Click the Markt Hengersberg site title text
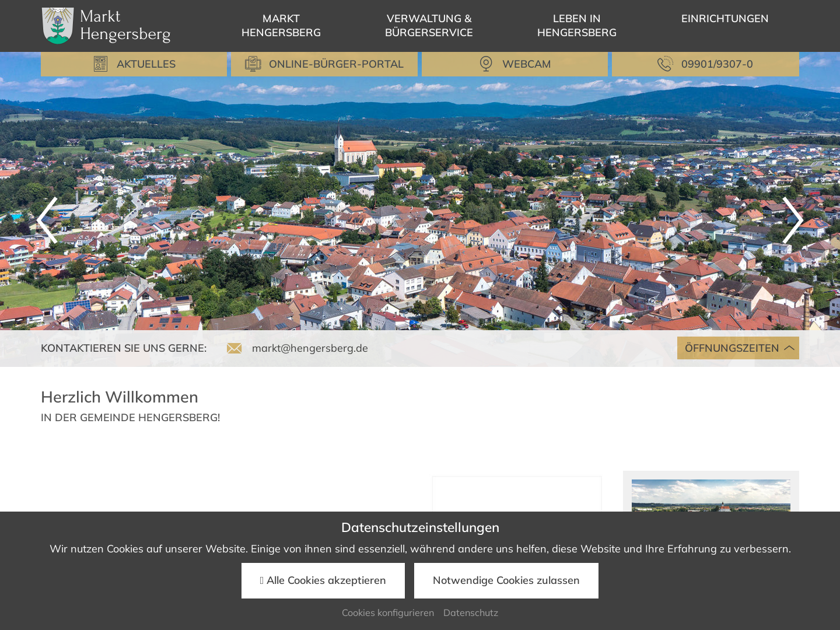Image resolution: width=840 pixels, height=630 pixels. [x=125, y=26]
